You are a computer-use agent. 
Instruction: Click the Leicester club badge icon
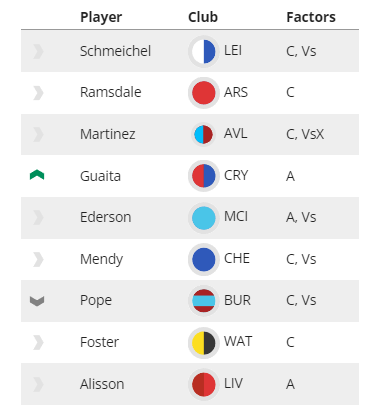(203, 51)
